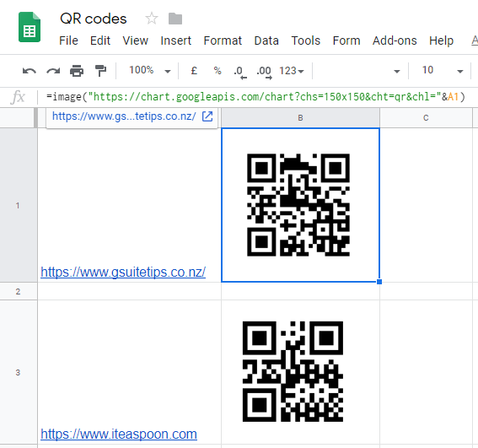Click the open-in-new-tab icon in link popup
The image size is (478, 448).
[x=207, y=116]
